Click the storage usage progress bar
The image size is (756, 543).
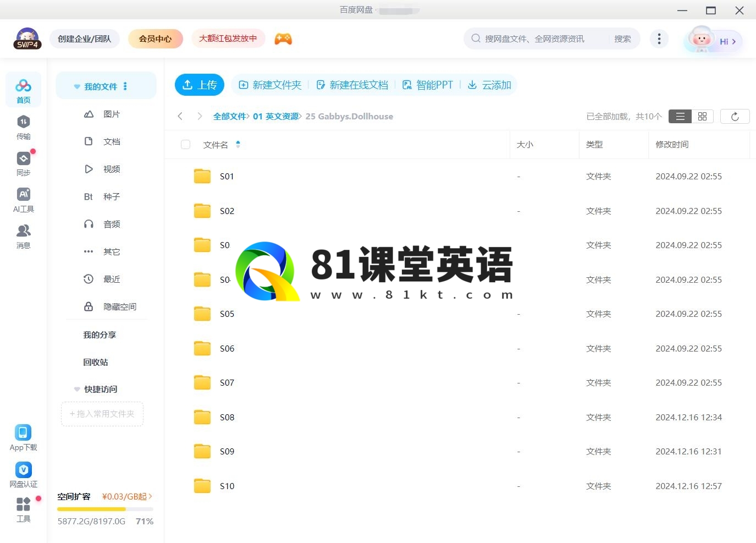click(106, 509)
